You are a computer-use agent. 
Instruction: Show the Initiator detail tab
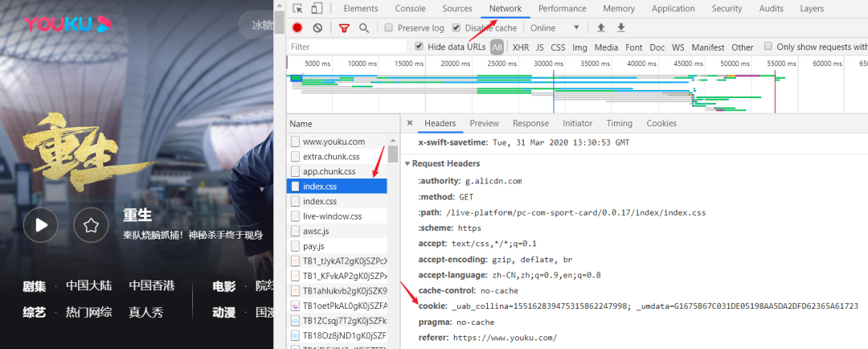pos(577,123)
